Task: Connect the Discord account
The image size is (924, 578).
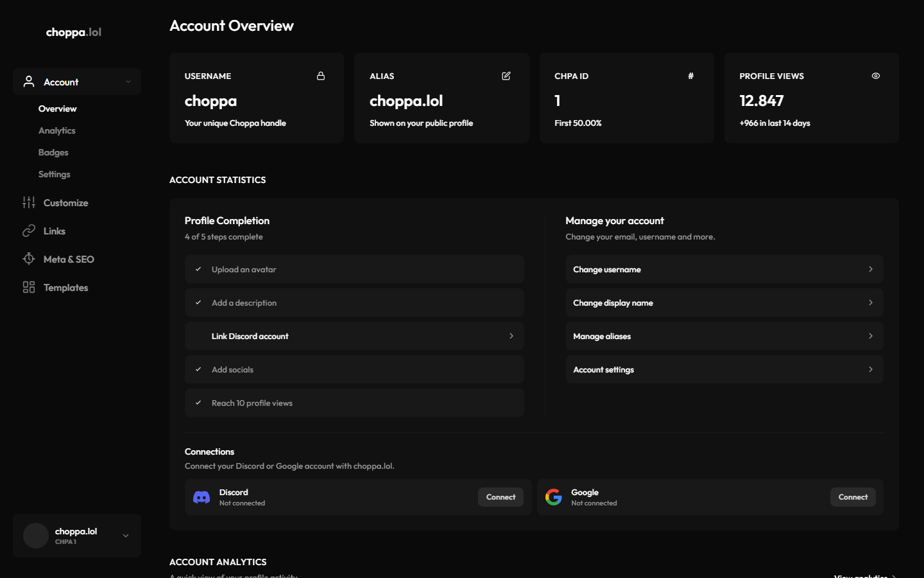Action: coord(501,497)
